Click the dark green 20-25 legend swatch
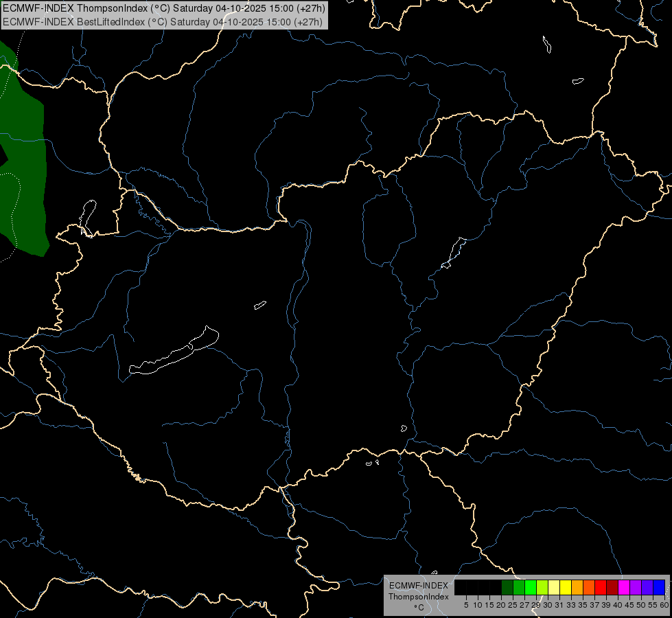Image resolution: width=672 pixels, height=618 pixels. 507,587
